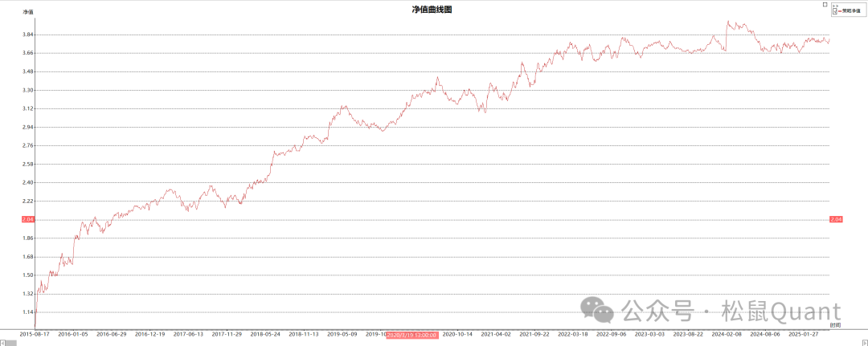
Task: Click the 2025-01-27 date on the x-axis
Action: click(x=804, y=334)
